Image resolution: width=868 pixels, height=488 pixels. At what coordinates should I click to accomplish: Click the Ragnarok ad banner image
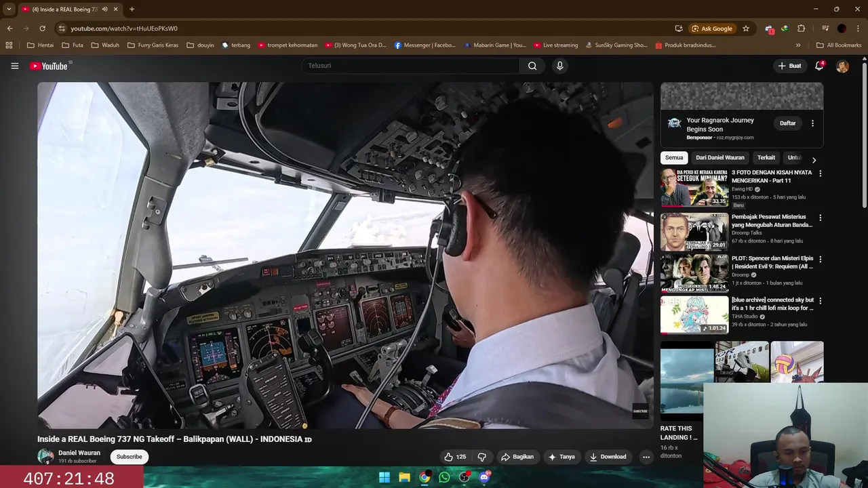[742, 96]
